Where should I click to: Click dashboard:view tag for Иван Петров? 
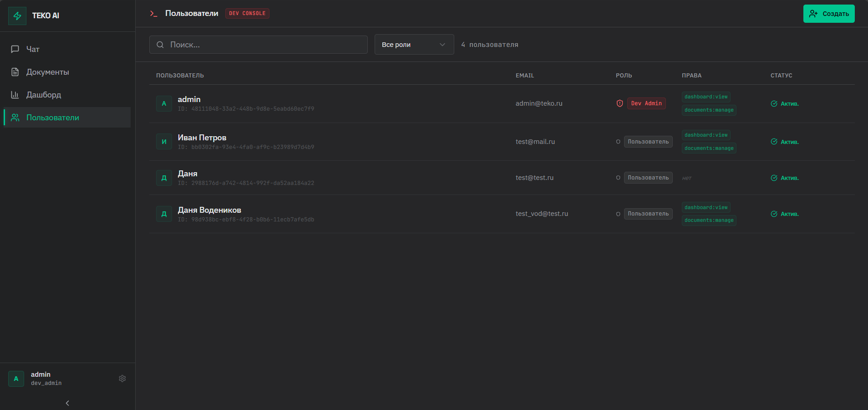point(706,135)
